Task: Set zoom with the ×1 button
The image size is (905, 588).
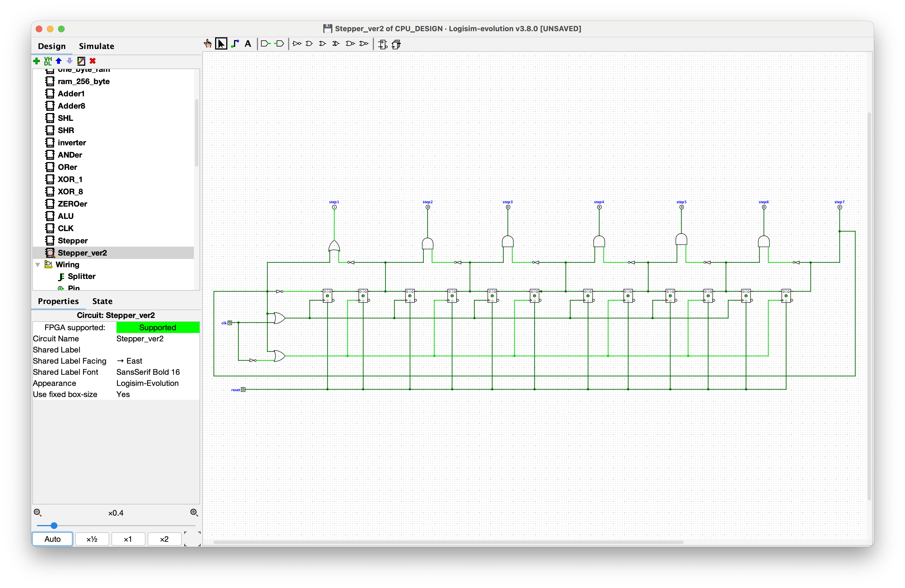Action: pyautogui.click(x=128, y=539)
